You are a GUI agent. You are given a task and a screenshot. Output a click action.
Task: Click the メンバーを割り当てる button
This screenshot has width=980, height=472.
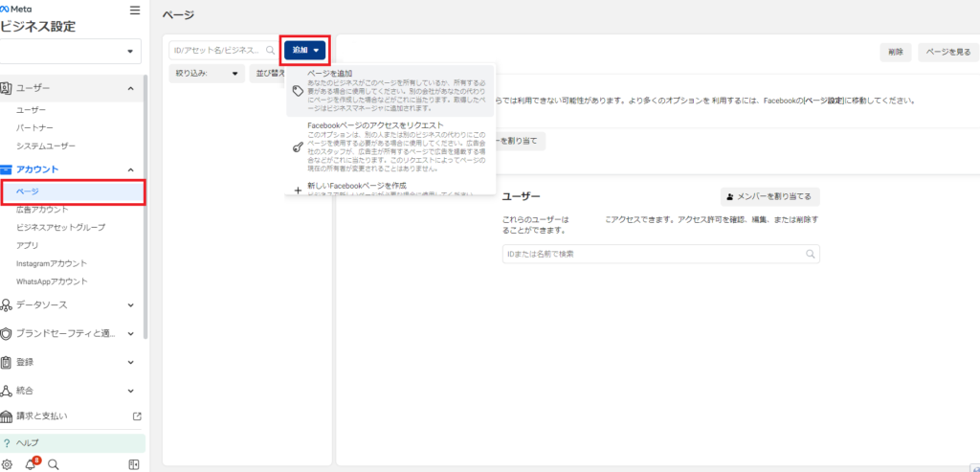pos(769,196)
